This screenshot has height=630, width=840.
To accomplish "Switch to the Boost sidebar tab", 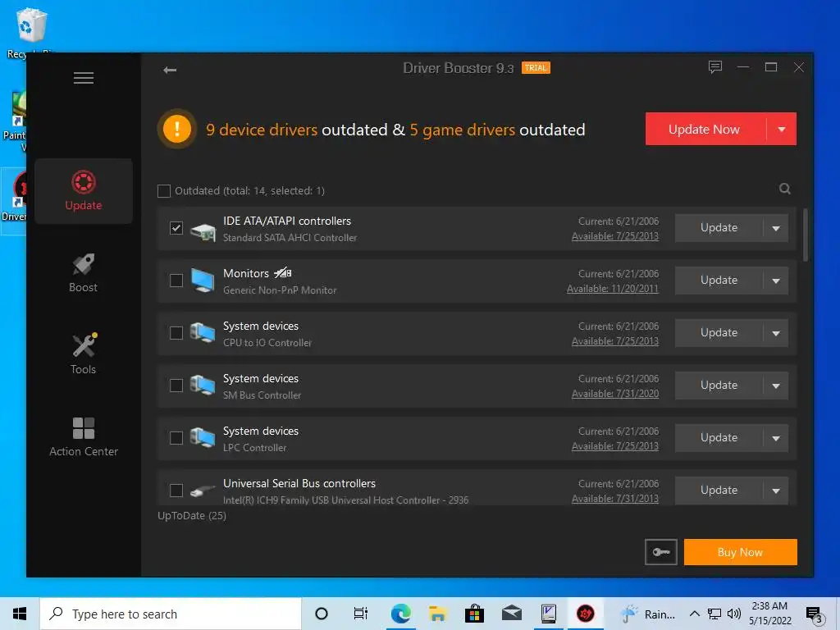I will click(x=84, y=273).
